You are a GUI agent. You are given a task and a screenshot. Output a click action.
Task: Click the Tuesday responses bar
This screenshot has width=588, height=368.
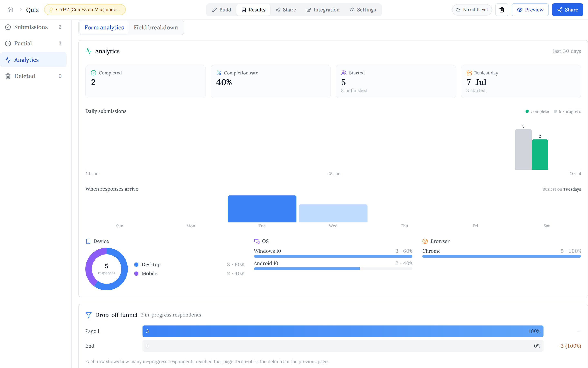[262, 209]
